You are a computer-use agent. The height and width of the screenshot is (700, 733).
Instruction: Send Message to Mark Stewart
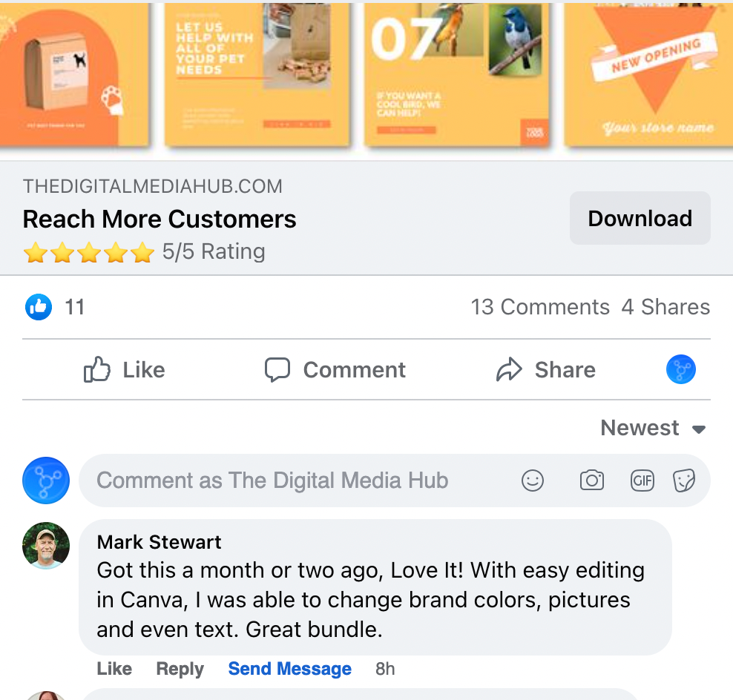[290, 669]
